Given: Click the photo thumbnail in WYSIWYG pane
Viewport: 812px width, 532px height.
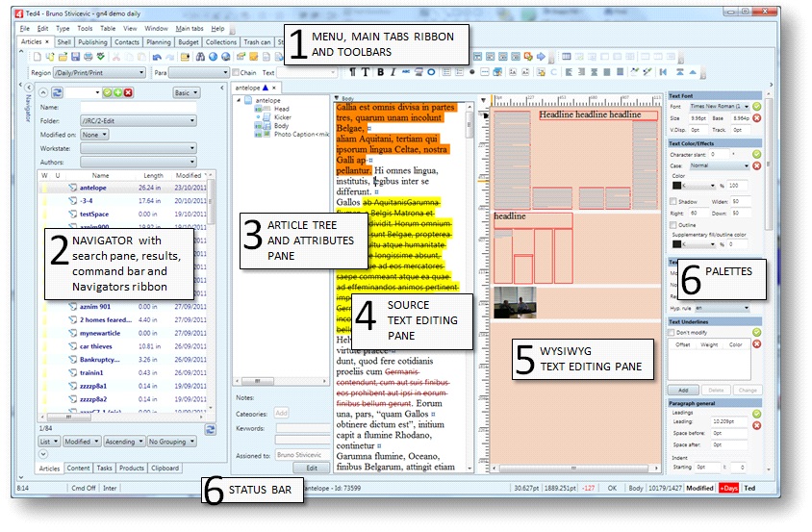Looking at the screenshot, I should 515,302.
